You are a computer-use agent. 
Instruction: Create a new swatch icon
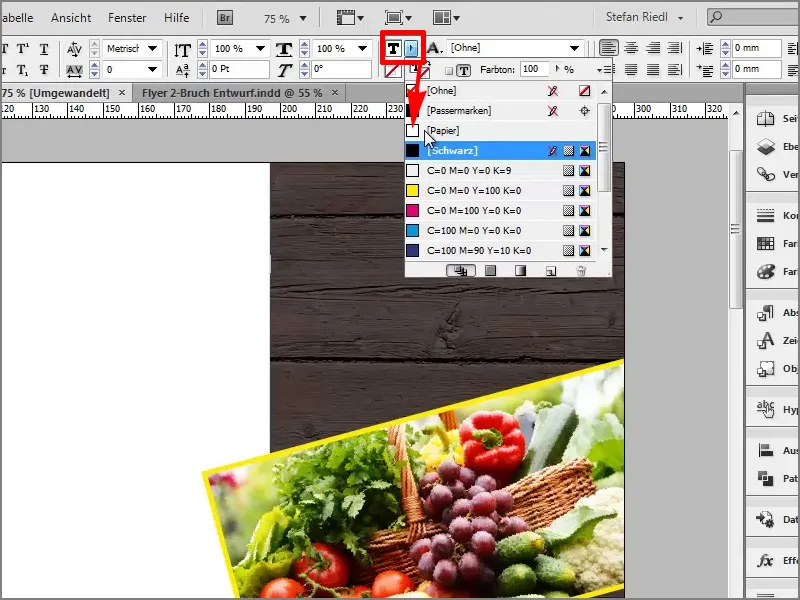coord(551,271)
